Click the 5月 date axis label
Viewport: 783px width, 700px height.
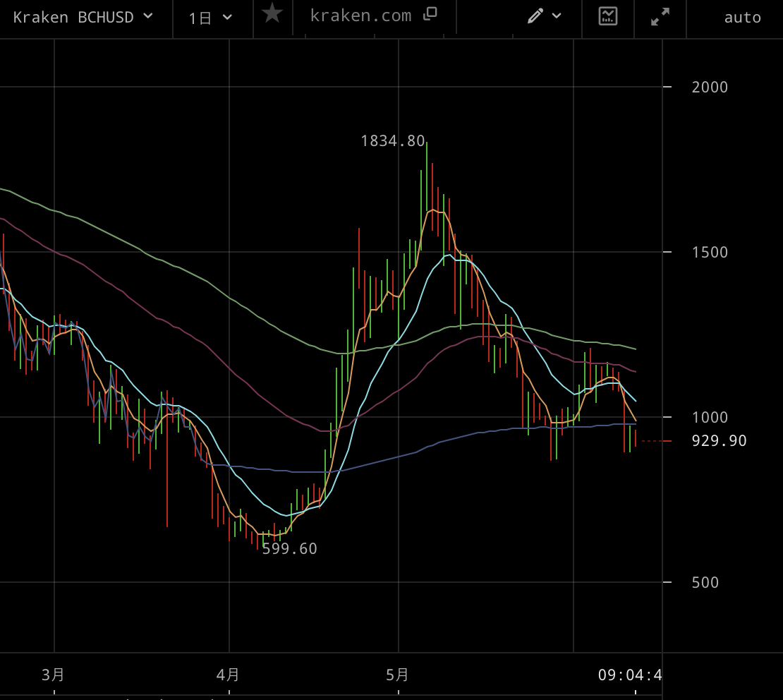click(397, 675)
